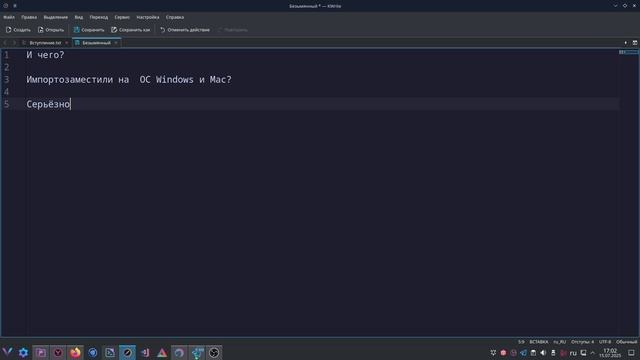Click the active KWrite taskbar icon

127,353
